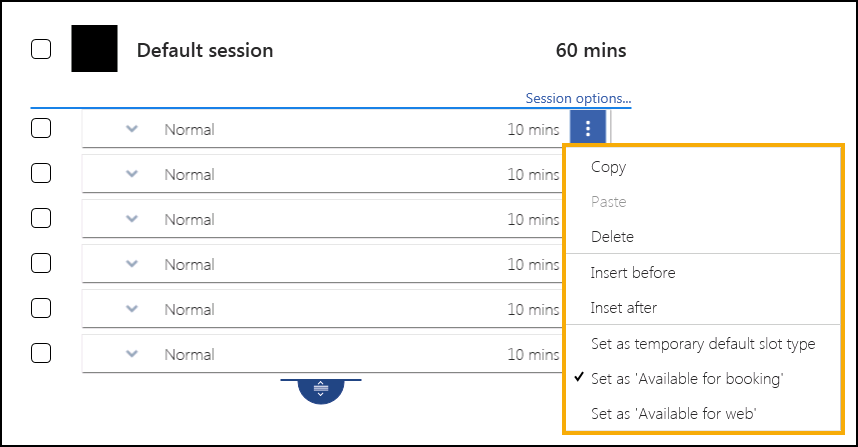Viewport: 858px width, 447px height.
Task: Choose Delete from the slot menu
Action: [x=612, y=237]
